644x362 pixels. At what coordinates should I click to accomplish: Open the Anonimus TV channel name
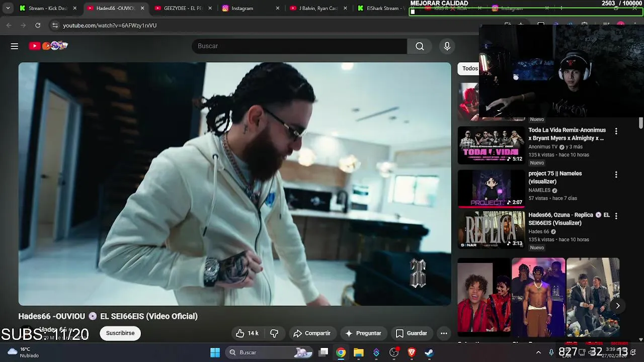tap(543, 147)
